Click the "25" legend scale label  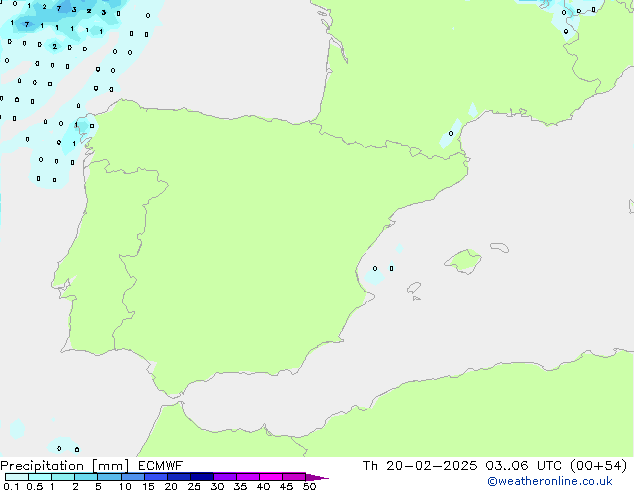[194, 486]
